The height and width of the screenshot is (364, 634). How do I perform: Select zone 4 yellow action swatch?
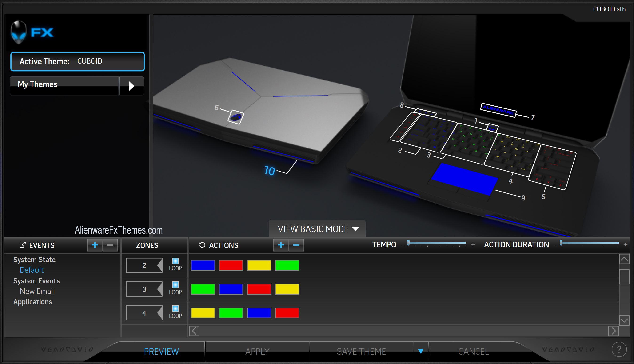tap(203, 313)
